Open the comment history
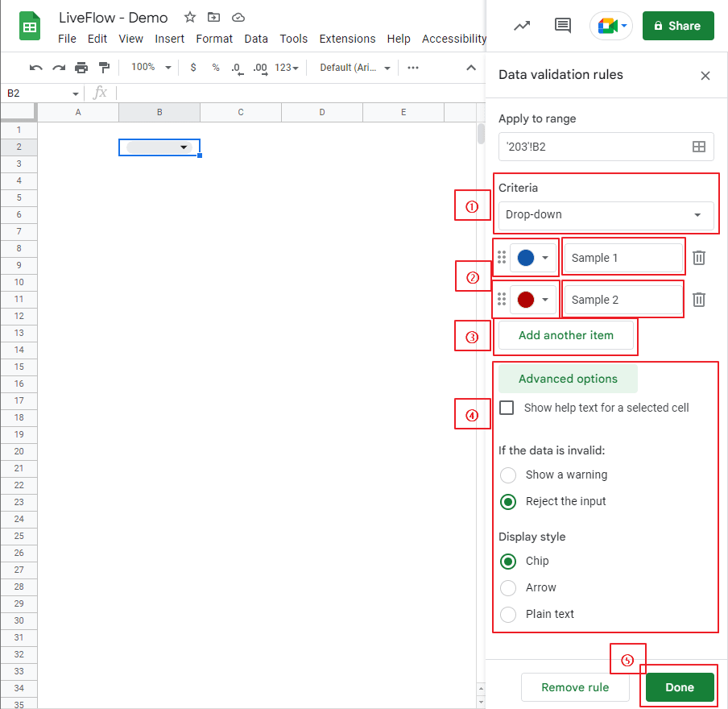Screen dimensions: 728x709 [563, 26]
